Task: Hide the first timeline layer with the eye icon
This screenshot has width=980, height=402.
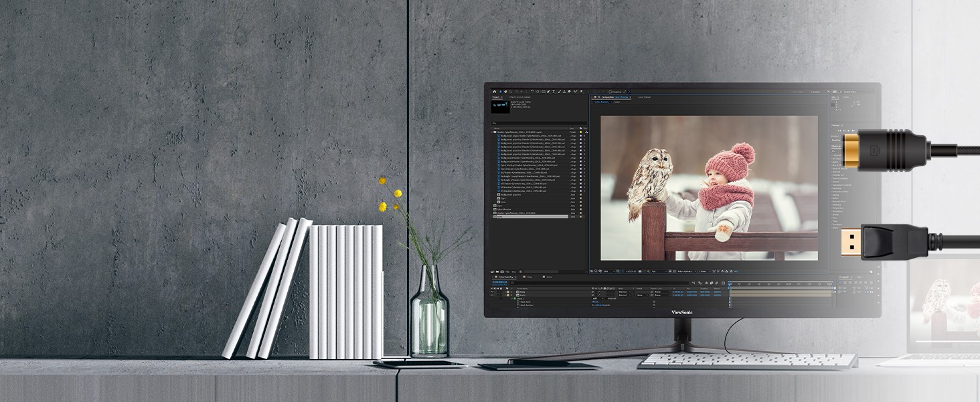Action: pos(493,291)
